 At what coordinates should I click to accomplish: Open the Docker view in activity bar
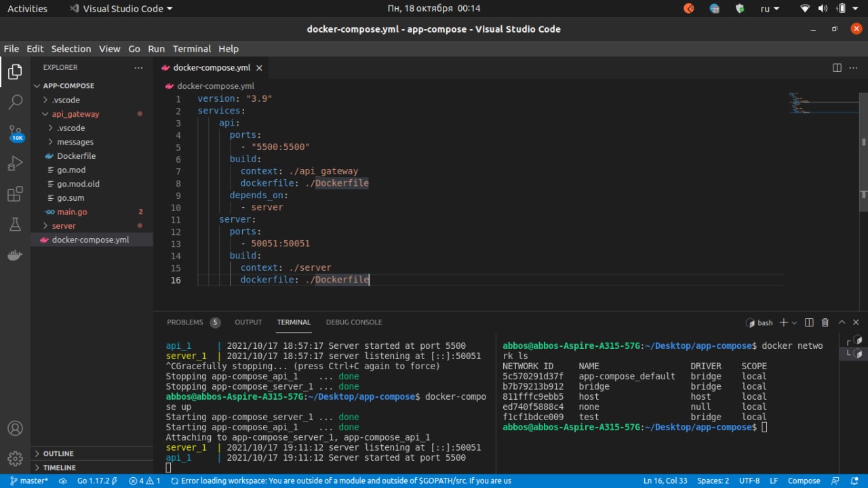pos(15,255)
